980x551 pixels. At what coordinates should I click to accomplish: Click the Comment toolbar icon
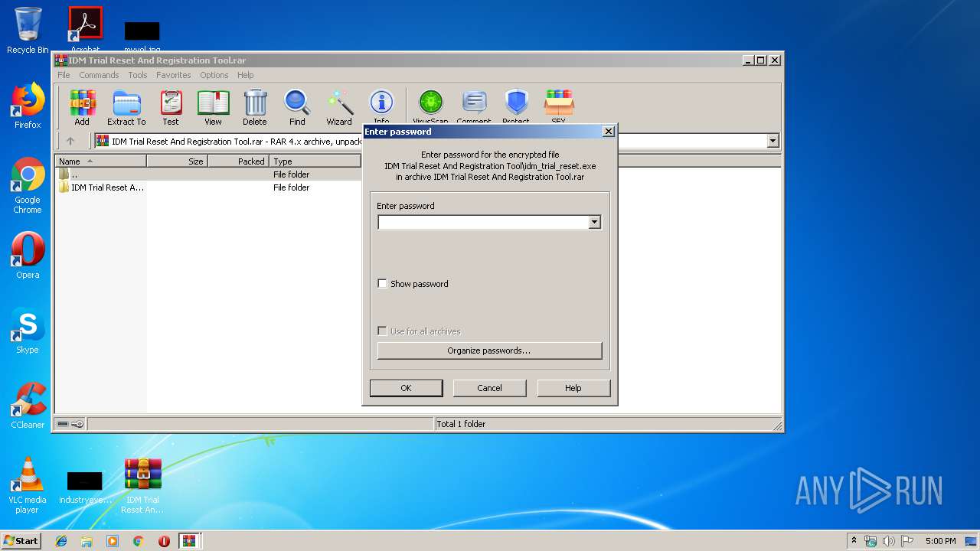474,106
